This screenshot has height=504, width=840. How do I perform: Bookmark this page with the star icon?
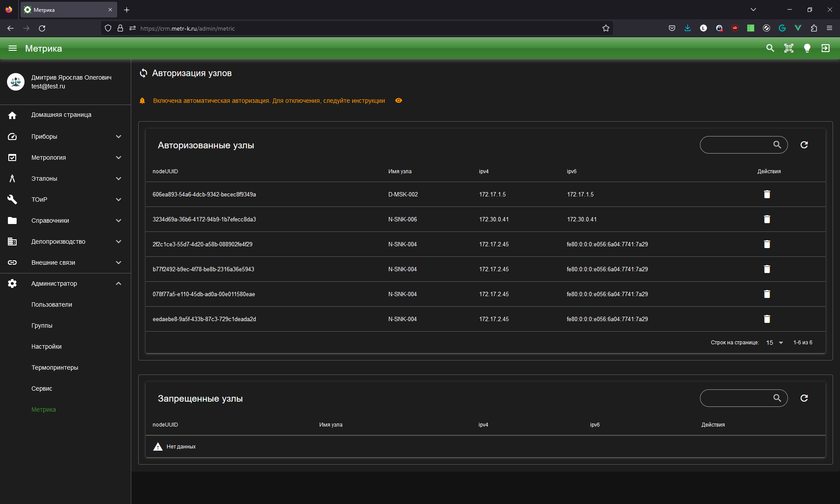tap(606, 28)
